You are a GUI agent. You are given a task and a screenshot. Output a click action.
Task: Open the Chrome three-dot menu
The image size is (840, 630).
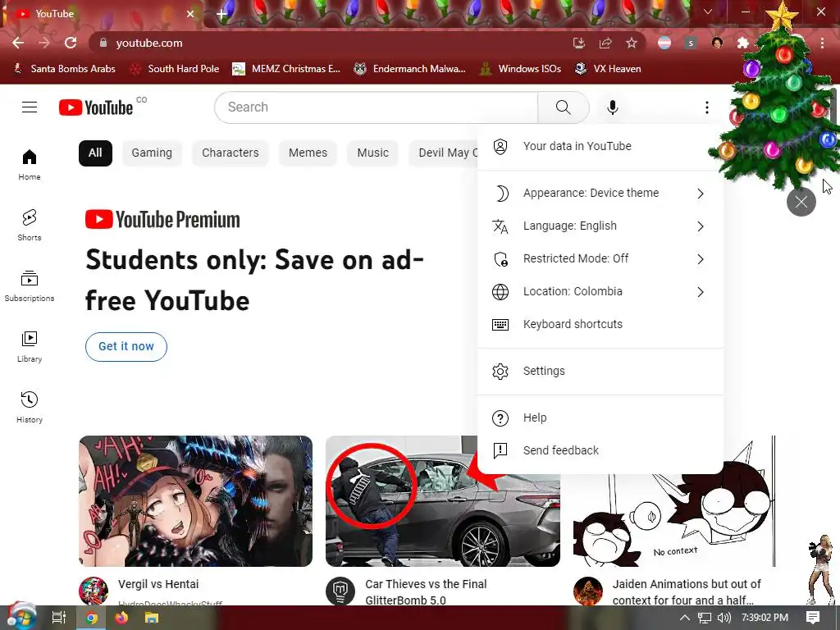point(822,43)
